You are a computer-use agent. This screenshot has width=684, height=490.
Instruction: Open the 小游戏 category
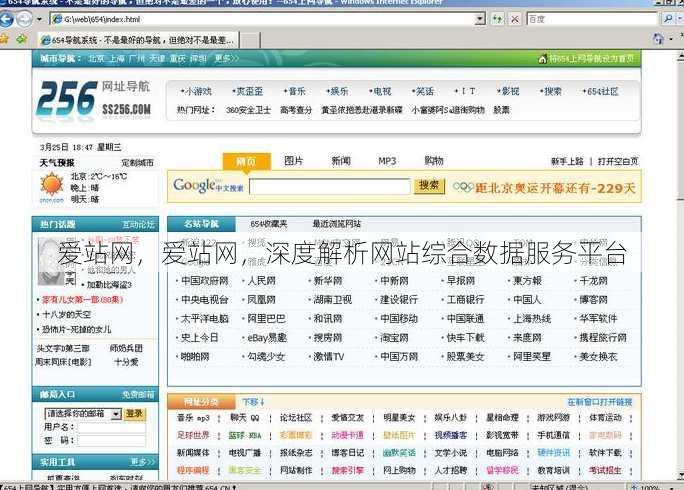point(196,91)
